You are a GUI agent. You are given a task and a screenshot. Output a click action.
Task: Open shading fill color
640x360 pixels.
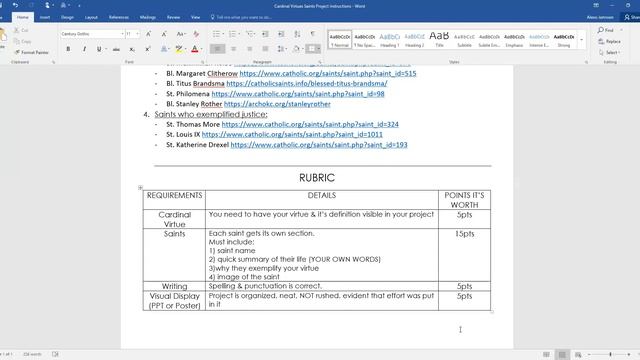pos(296,49)
